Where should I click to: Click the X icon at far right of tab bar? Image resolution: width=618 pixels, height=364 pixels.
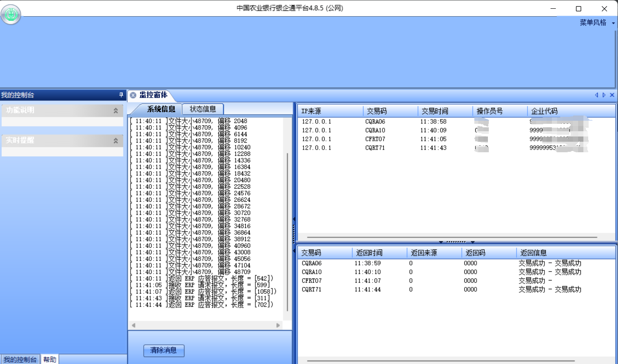(x=612, y=95)
